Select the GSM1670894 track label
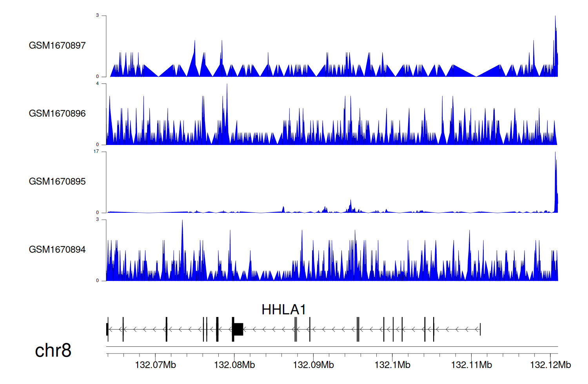Image resolution: width=588 pixels, height=384 pixels. point(57,250)
